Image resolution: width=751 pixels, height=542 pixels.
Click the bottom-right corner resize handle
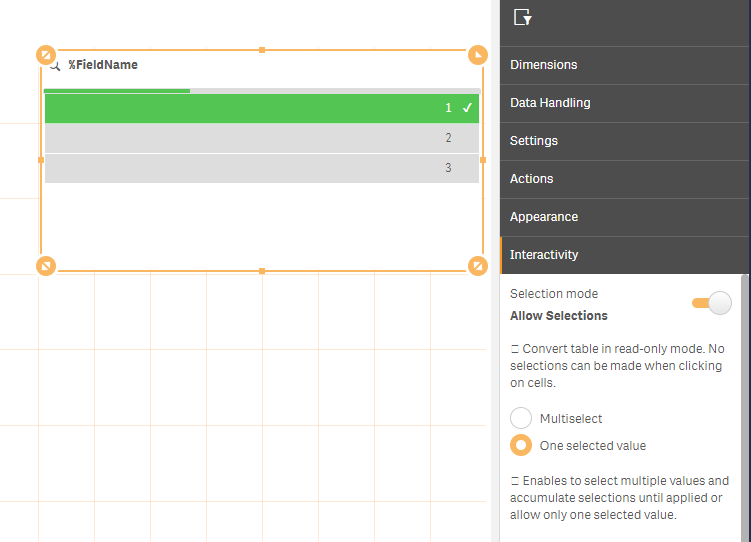[x=478, y=265]
